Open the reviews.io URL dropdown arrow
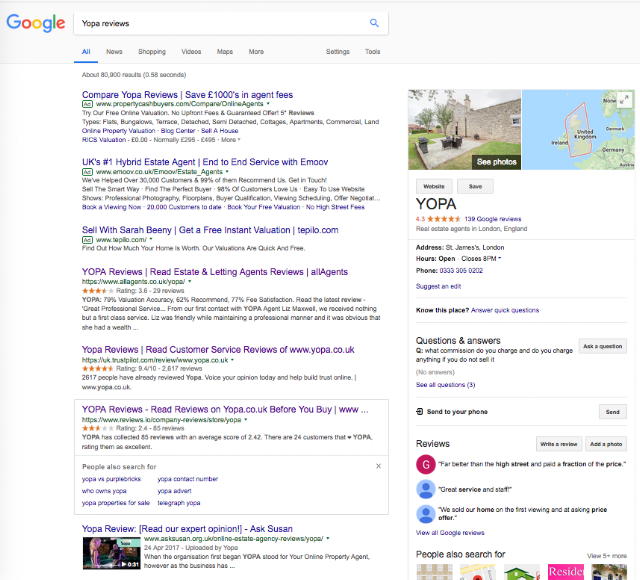Image resolution: width=640 pixels, height=580 pixels. [246, 420]
